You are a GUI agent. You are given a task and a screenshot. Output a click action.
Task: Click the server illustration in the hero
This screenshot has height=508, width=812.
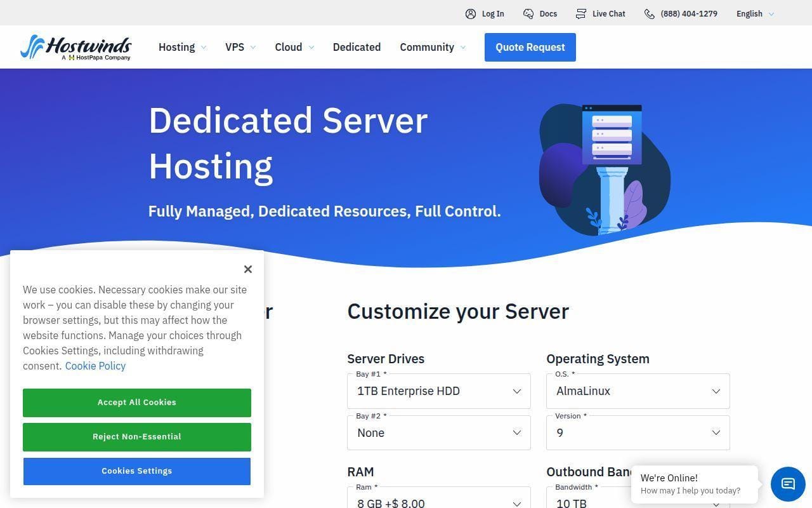(605, 170)
